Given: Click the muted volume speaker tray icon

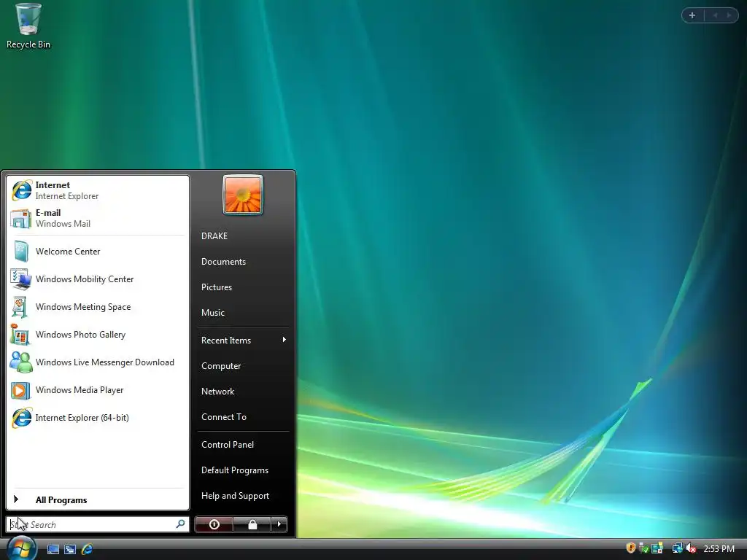Looking at the screenshot, I should (690, 548).
